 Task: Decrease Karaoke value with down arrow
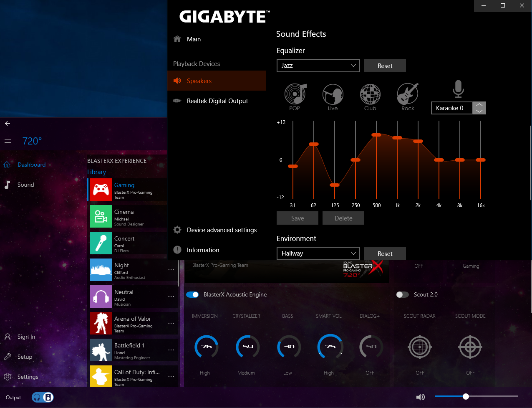479,111
